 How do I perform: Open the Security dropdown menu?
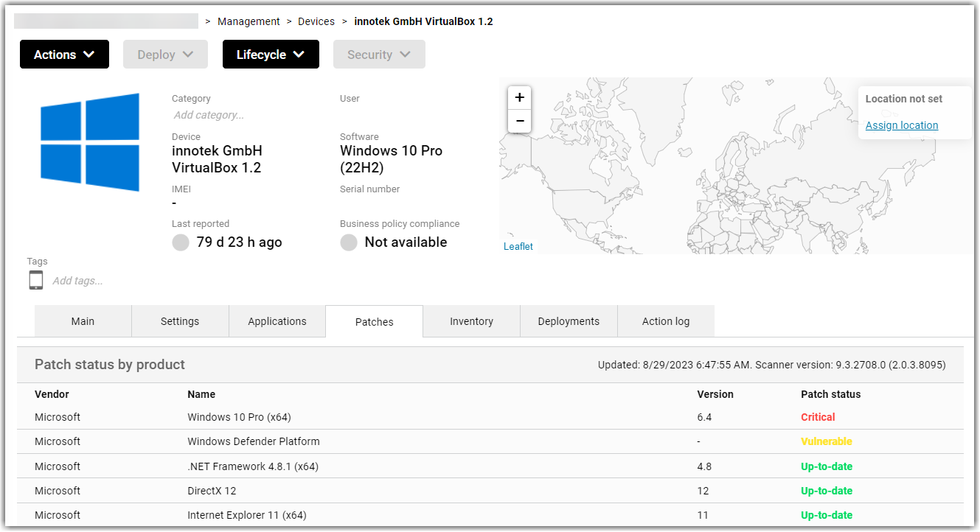tap(379, 55)
